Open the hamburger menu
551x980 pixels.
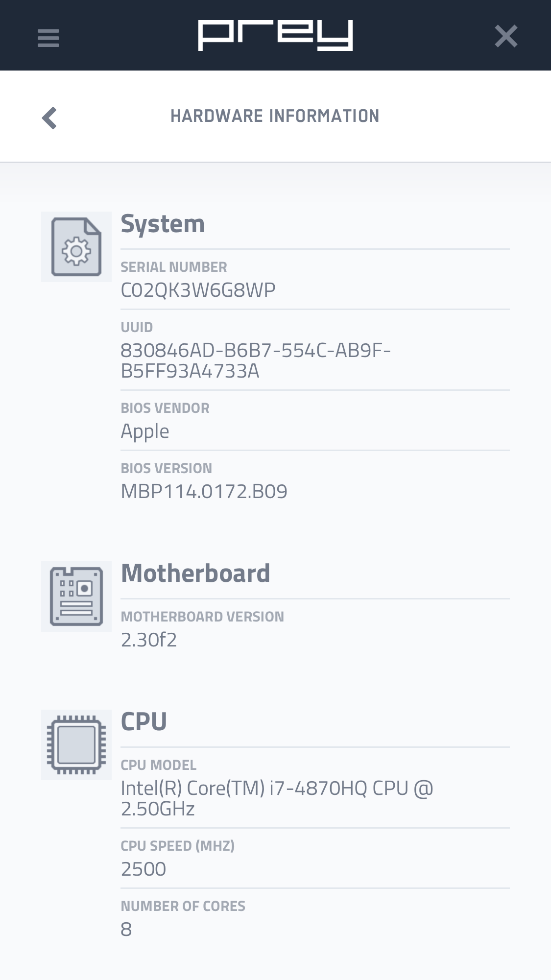pyautogui.click(x=48, y=38)
